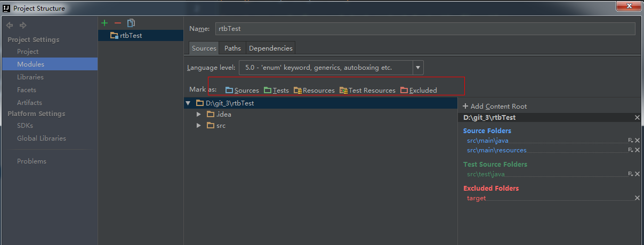Open the Language level dropdown
The height and width of the screenshot is (245, 644).
click(x=418, y=68)
